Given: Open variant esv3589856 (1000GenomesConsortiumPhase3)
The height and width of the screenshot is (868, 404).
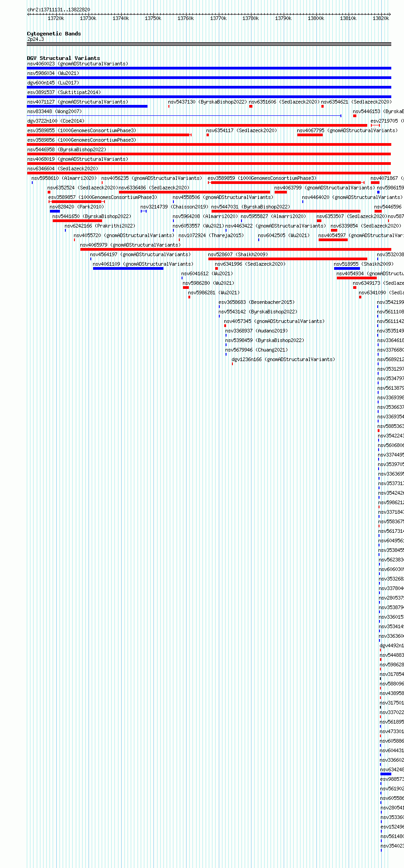Looking at the screenshot, I should pyautogui.click(x=82, y=140).
